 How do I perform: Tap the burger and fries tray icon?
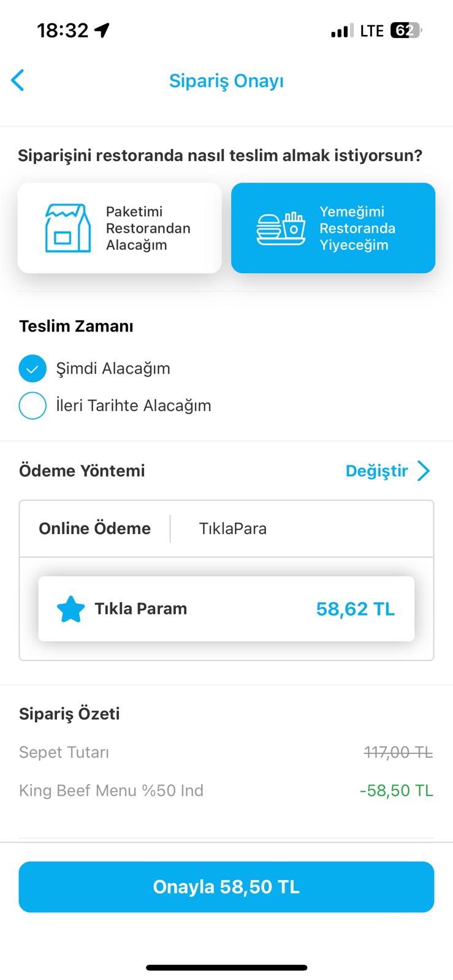pyautogui.click(x=281, y=228)
